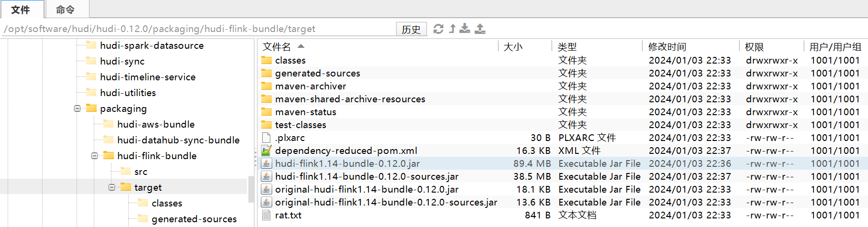Click classes folder icon in file list

[267, 60]
